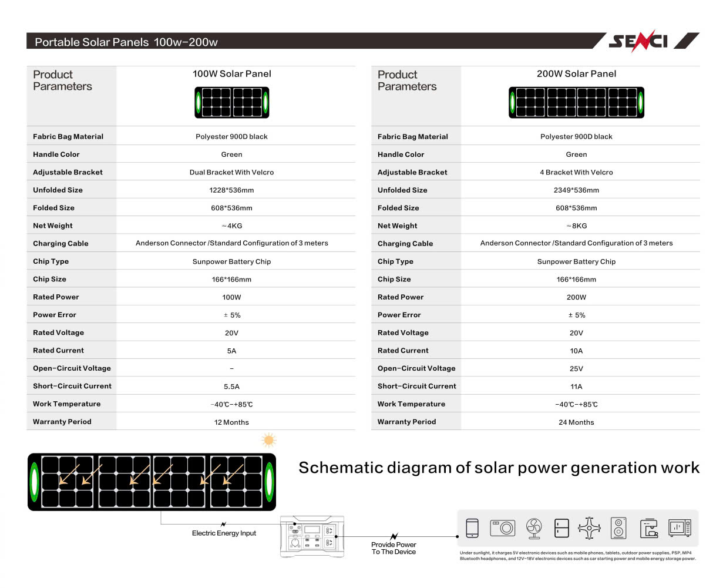Select the microwave oven icon
This screenshot has width=723, height=588.
pos(680,528)
